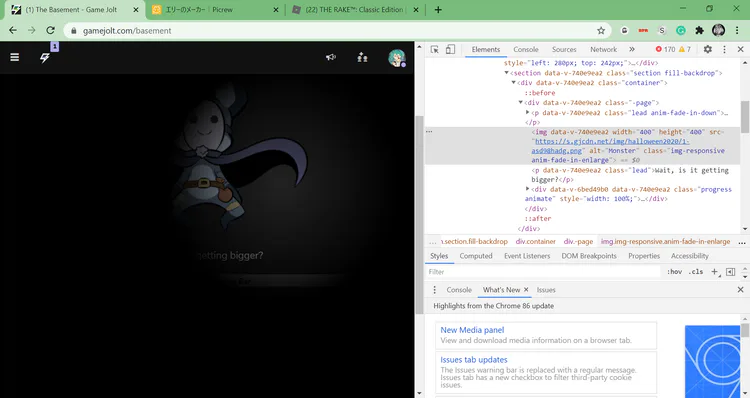Activate the DevTools inspect element picker
Screen dimensions: 750x398
tap(435, 49)
